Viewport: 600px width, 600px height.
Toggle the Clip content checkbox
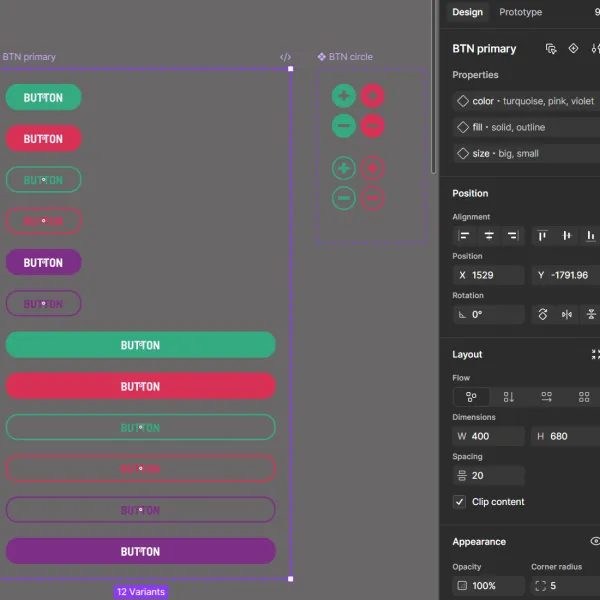click(460, 502)
